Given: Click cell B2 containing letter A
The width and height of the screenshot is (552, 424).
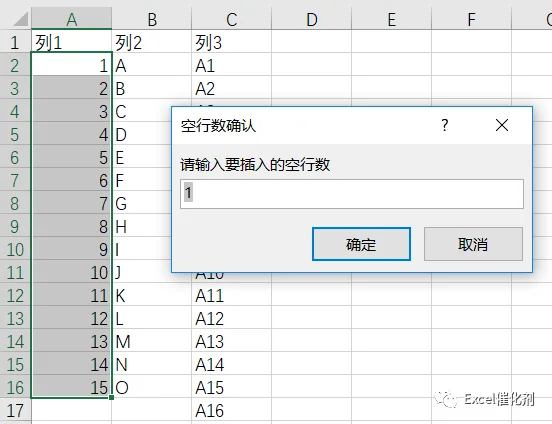Looking at the screenshot, I should [x=152, y=65].
